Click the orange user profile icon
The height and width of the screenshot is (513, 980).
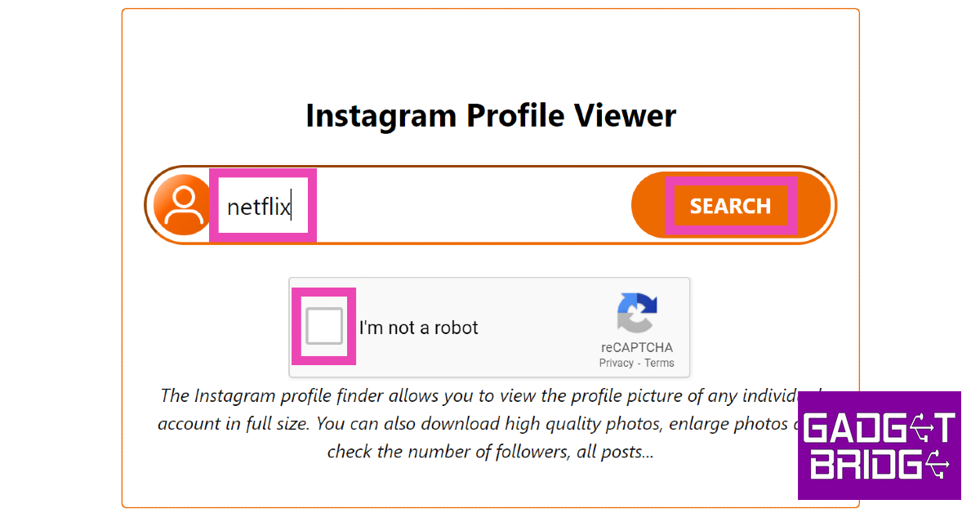coord(183,205)
